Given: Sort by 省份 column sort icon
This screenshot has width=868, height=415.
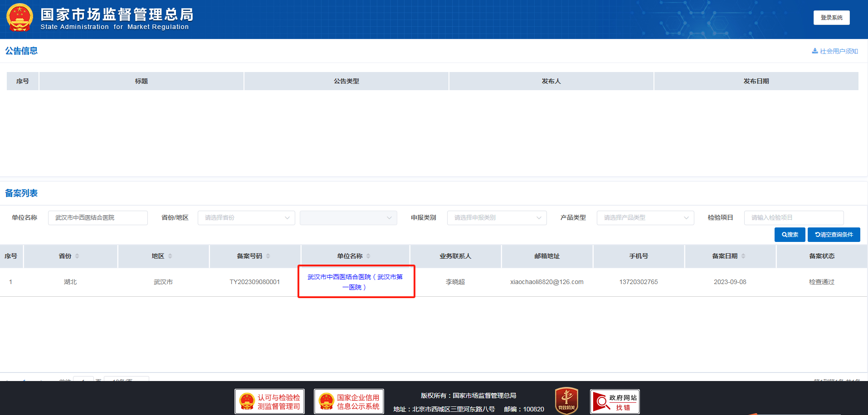Looking at the screenshot, I should [77, 256].
